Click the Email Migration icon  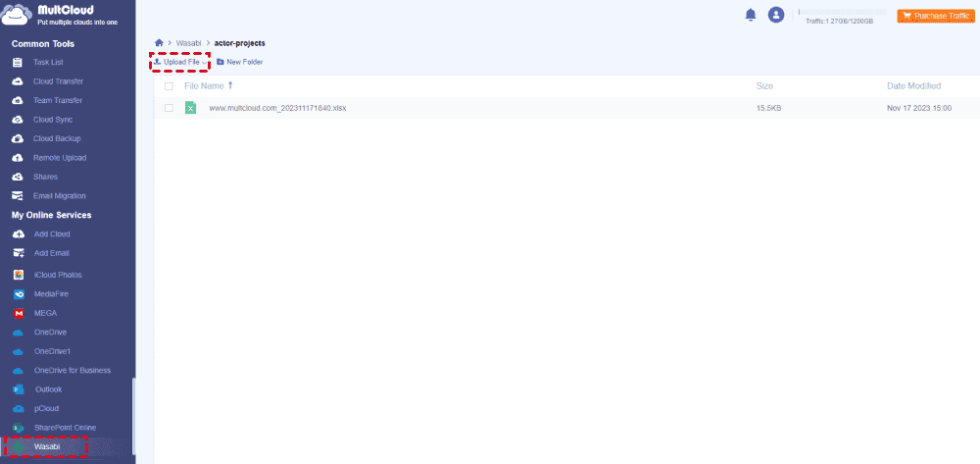click(18, 196)
